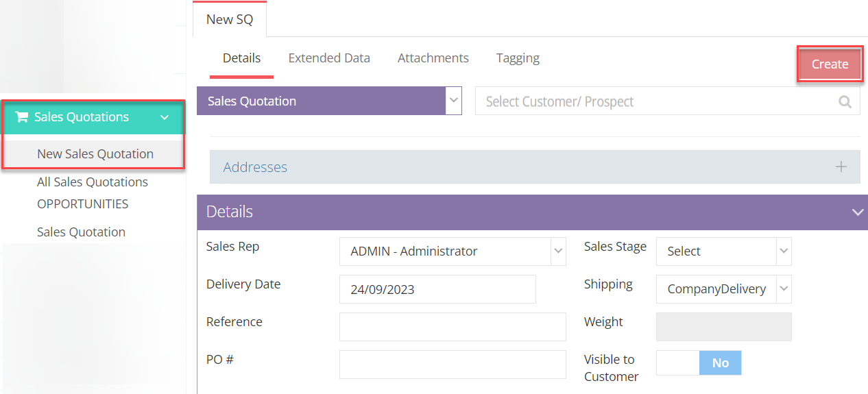Click the shopping cart icon beside Sales Quotations
Viewport: 868px width, 394px height.
pyautogui.click(x=22, y=117)
